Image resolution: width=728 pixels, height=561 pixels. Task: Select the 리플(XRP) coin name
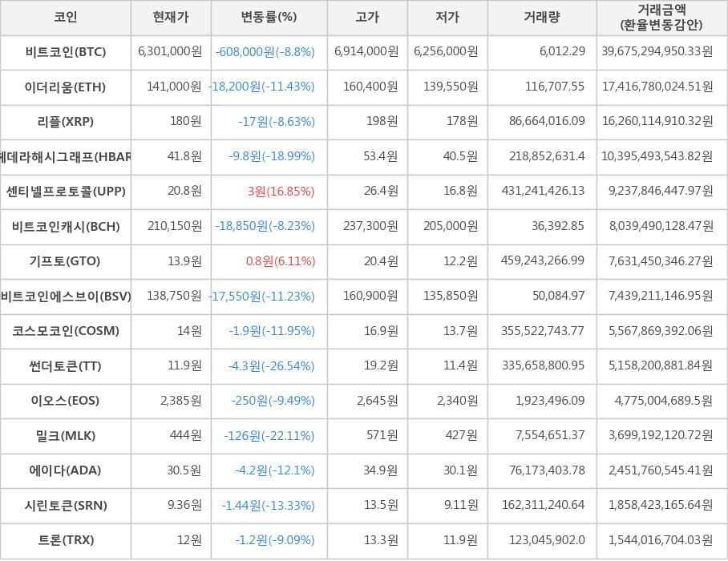pyautogui.click(x=66, y=122)
